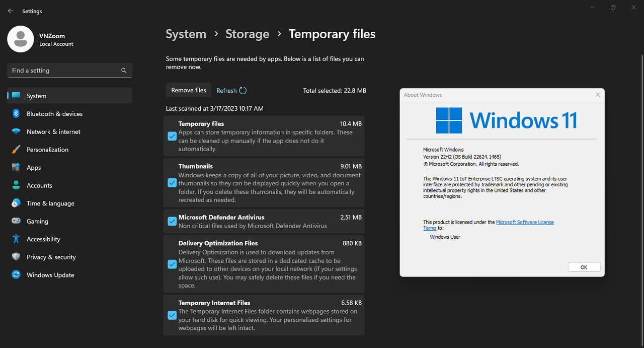Open Network & internet via its Wi-Fi icon

pos(16,132)
